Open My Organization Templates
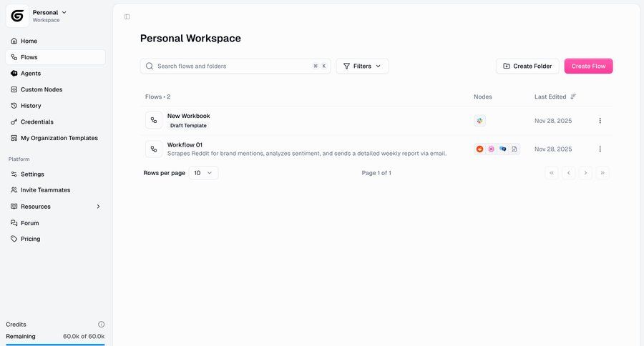 click(55, 138)
